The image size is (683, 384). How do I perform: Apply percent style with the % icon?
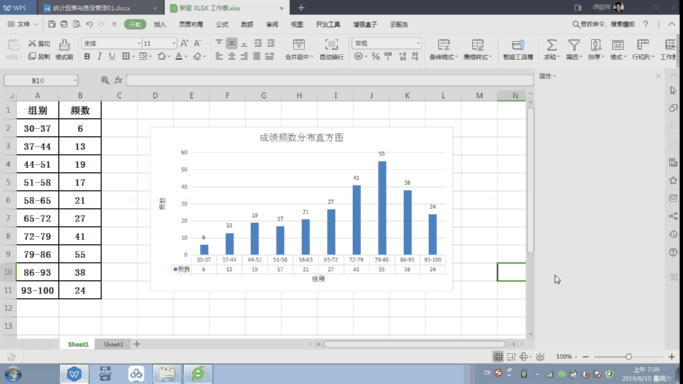coord(375,57)
